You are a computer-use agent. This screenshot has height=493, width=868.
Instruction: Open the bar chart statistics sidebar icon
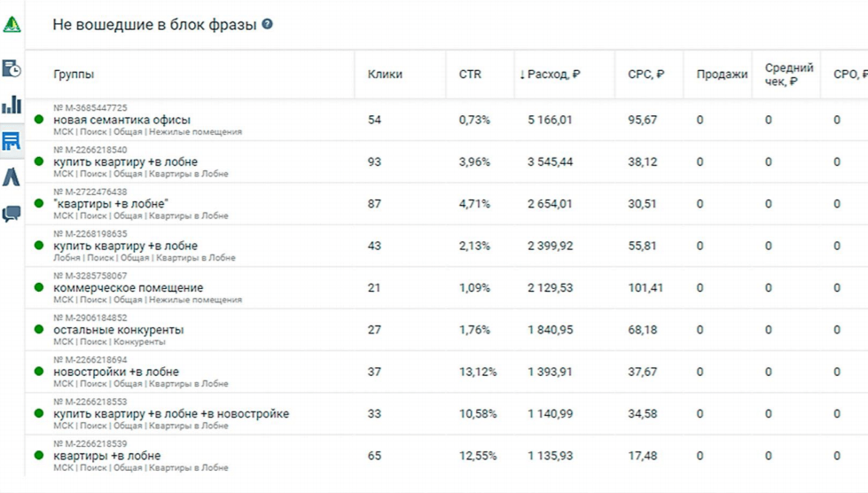[x=12, y=106]
